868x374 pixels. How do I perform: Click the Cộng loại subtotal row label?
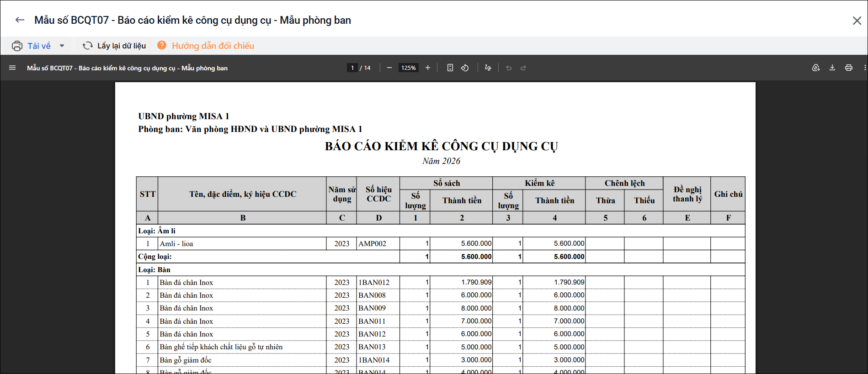click(155, 257)
